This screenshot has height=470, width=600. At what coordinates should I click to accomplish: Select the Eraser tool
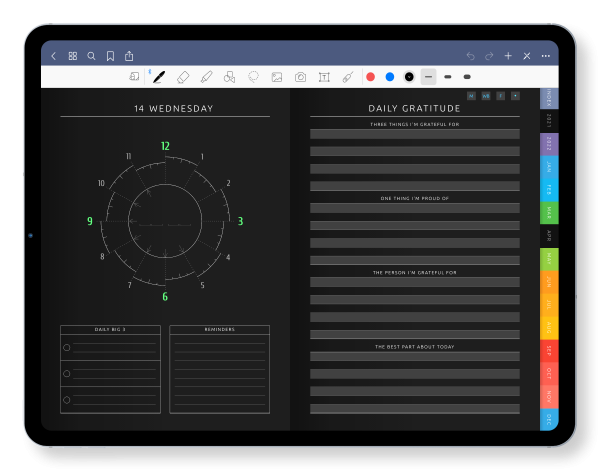click(x=183, y=77)
